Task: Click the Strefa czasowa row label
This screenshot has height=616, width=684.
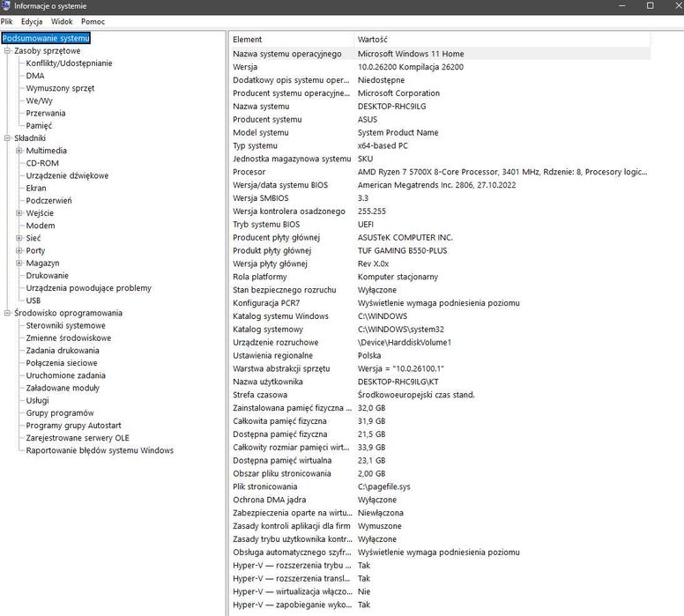Action: click(260, 395)
